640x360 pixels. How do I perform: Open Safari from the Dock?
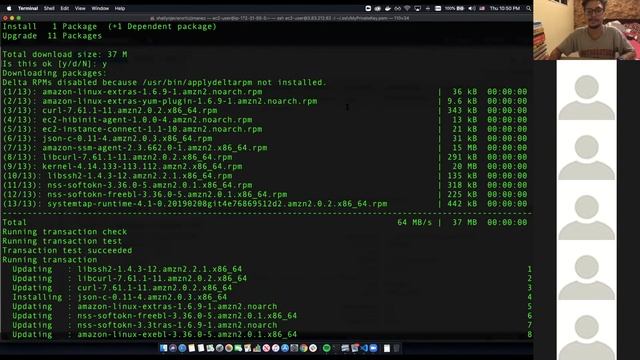tap(182, 348)
